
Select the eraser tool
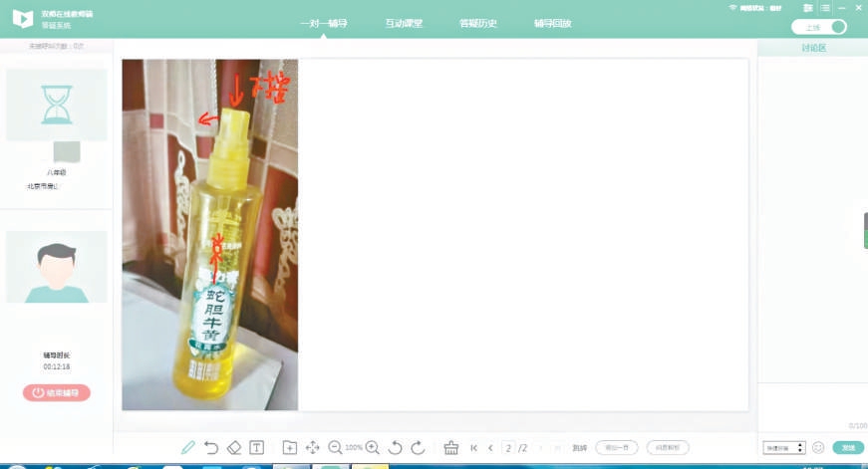coord(234,448)
